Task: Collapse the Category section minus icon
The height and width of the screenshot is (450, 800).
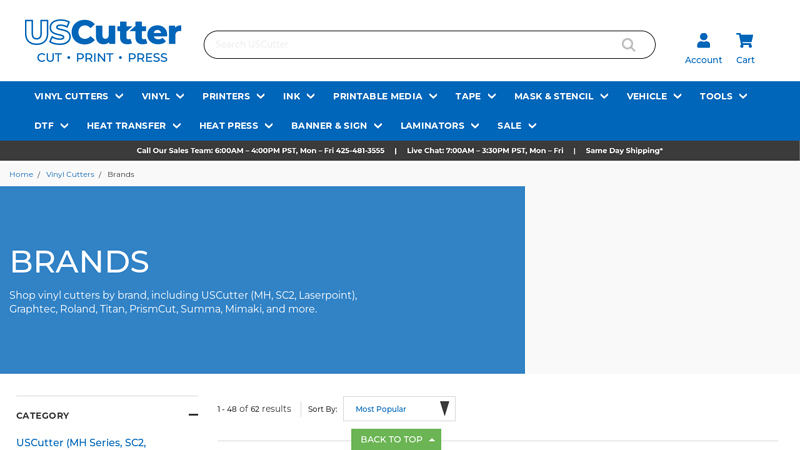Action: tap(193, 415)
